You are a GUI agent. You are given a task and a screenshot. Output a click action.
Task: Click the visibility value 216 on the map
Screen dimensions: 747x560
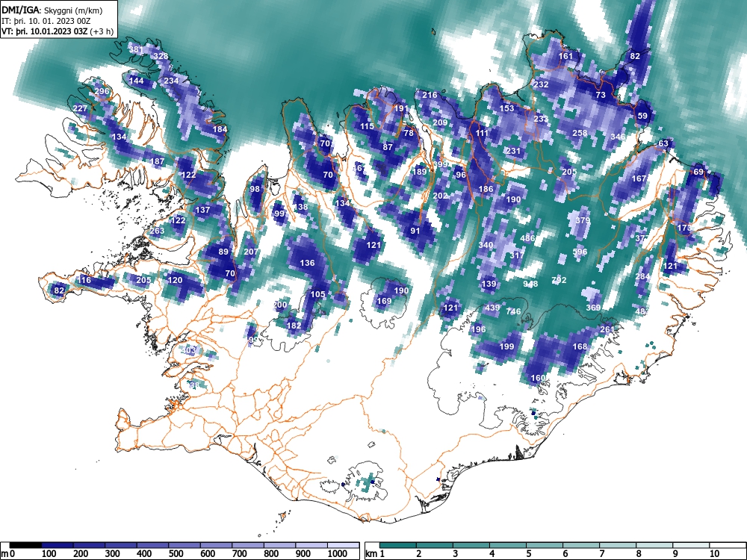click(x=430, y=95)
